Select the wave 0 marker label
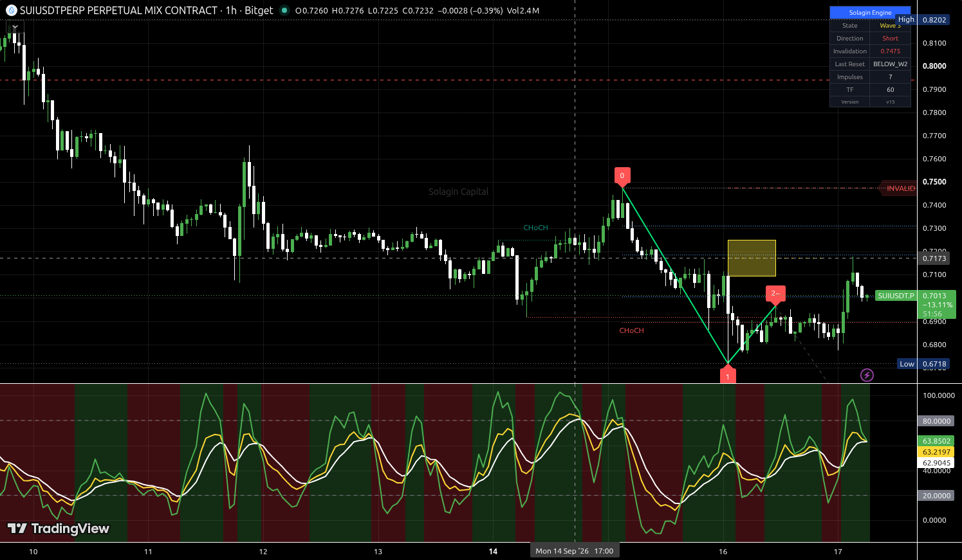The width and height of the screenshot is (962, 560). (x=622, y=176)
